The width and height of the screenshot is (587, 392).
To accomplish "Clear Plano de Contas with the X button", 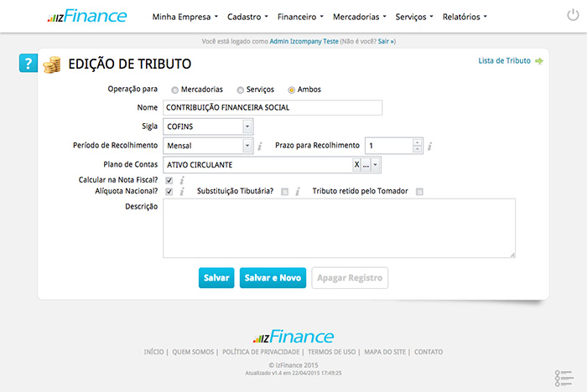I will [356, 165].
